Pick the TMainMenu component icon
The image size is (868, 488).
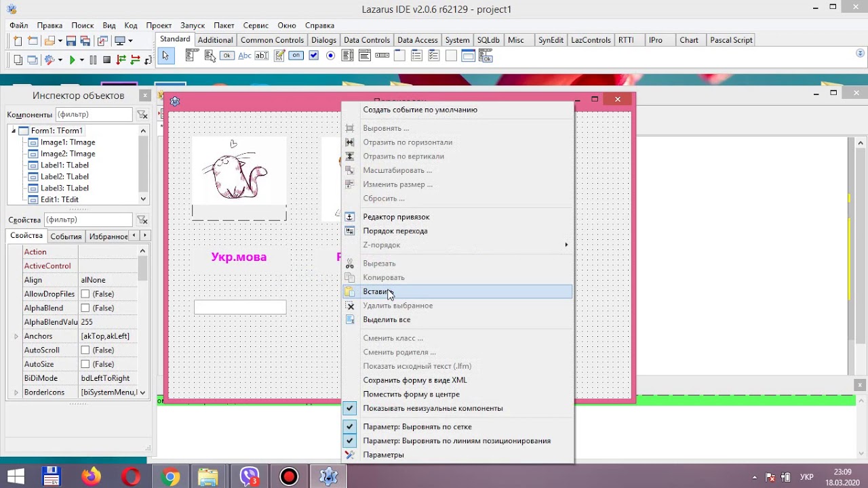coord(191,56)
